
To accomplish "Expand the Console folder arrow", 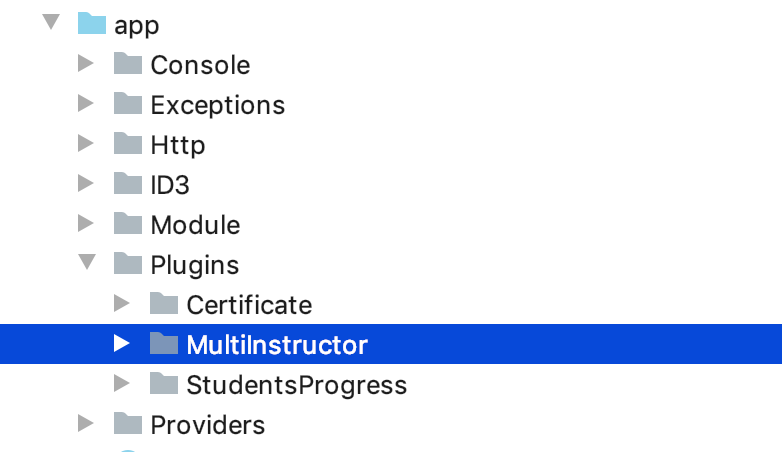I will point(86,63).
